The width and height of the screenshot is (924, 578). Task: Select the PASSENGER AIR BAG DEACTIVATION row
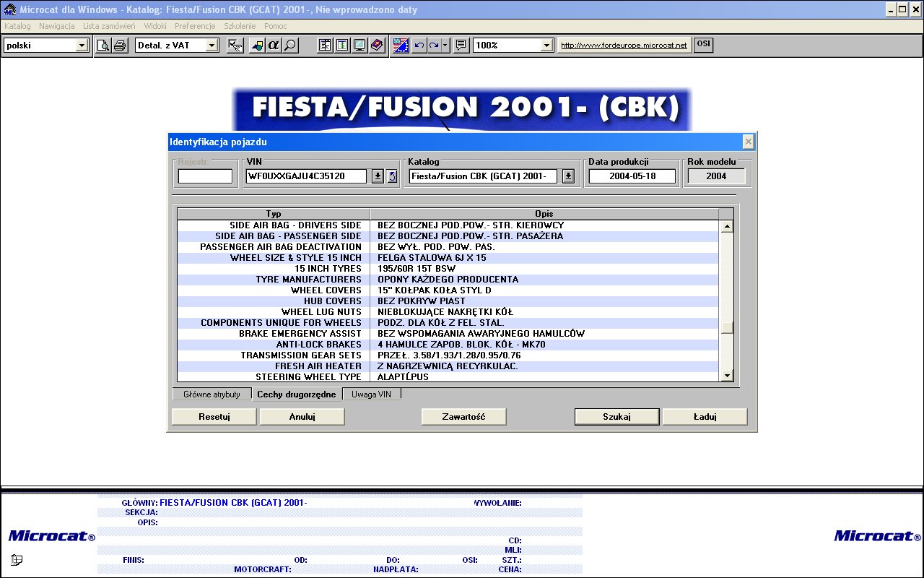tap(448, 247)
